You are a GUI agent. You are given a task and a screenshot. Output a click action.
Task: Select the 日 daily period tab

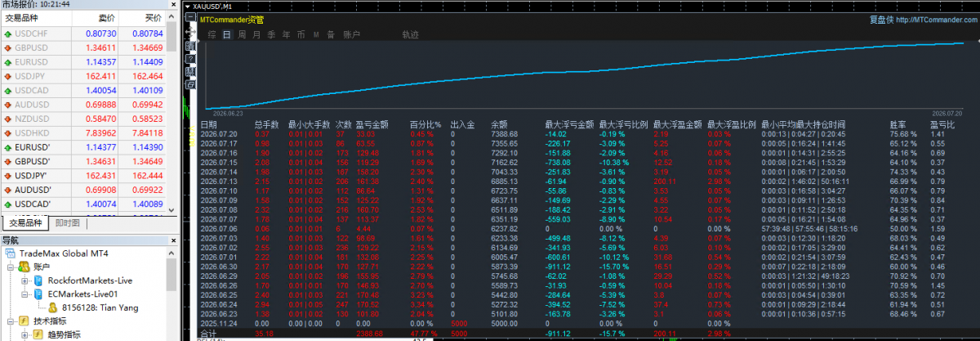coord(227,34)
